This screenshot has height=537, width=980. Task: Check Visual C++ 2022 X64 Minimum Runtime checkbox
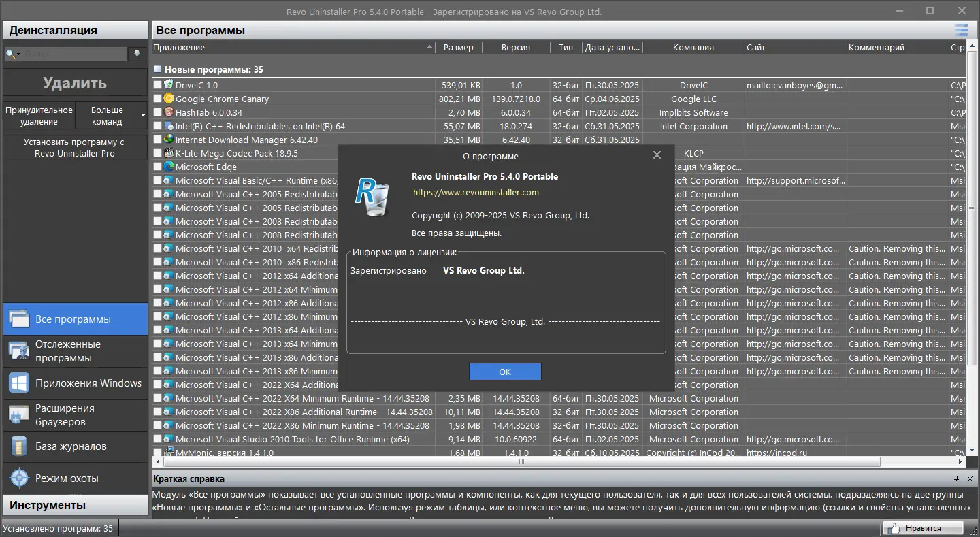[157, 398]
